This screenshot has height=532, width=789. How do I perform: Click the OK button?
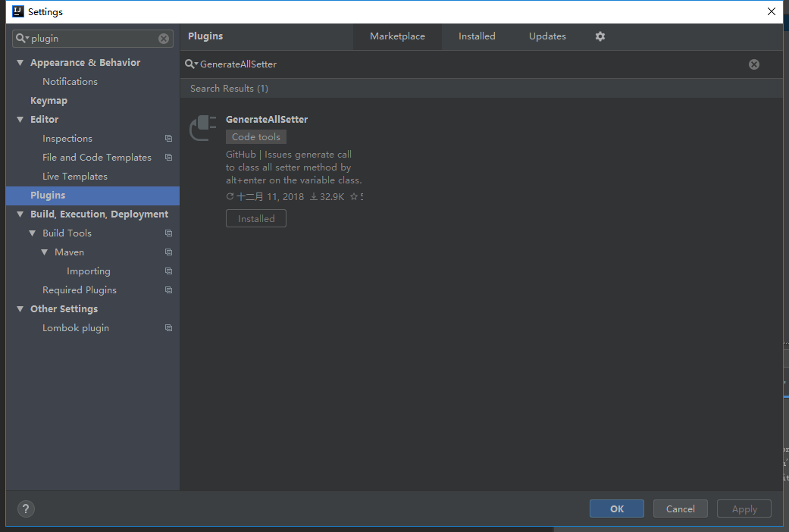coord(616,509)
